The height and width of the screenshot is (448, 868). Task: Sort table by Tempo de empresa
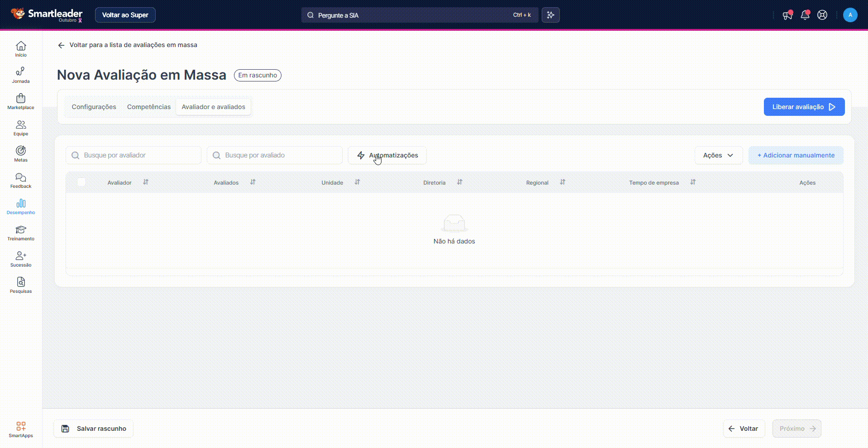(693, 182)
